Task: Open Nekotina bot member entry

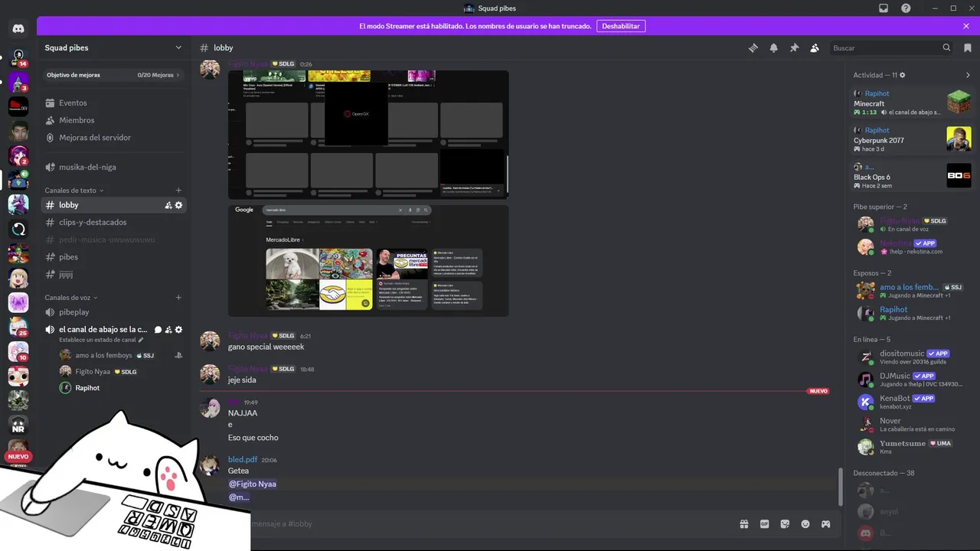Action: pos(911,246)
